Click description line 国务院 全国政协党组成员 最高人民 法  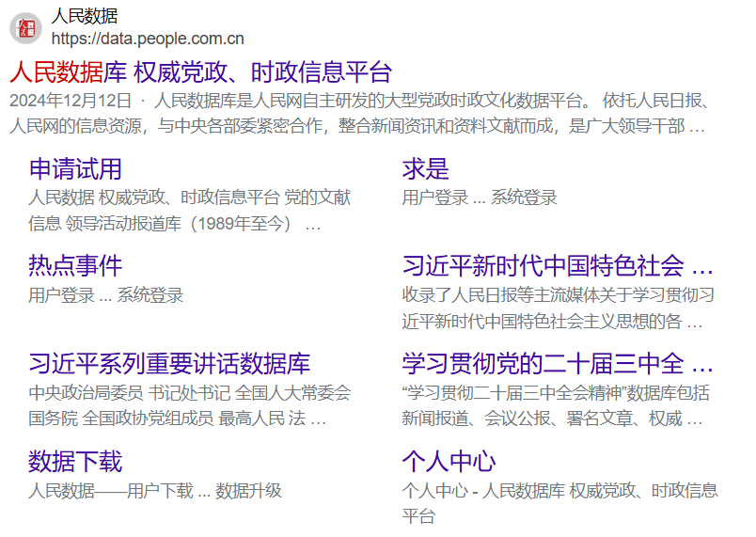[177, 419]
